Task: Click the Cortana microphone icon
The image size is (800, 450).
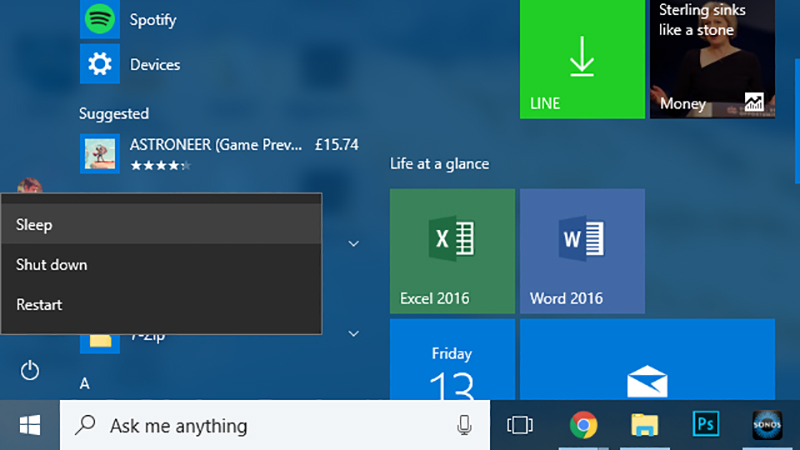Action: click(464, 425)
